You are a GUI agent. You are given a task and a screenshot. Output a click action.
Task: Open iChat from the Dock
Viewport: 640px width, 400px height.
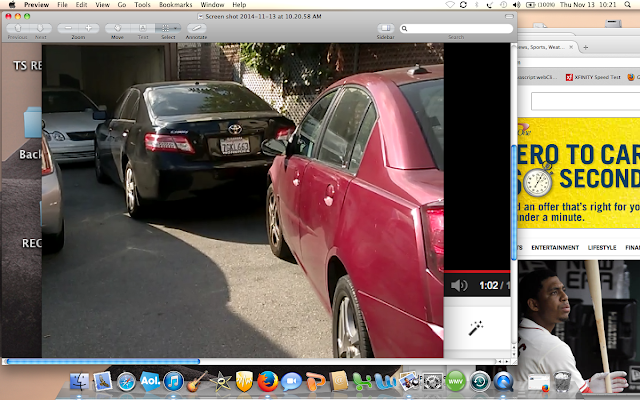click(x=291, y=382)
